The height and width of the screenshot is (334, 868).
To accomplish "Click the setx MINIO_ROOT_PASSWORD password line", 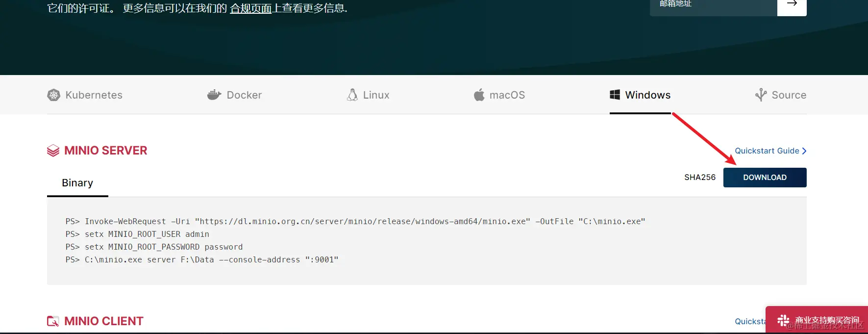I will coord(154,247).
